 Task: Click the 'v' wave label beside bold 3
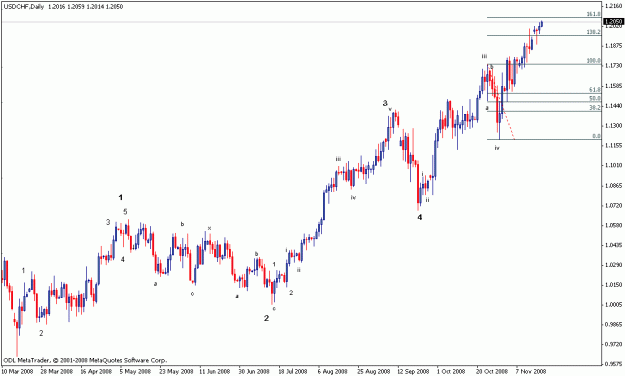[x=390, y=109]
